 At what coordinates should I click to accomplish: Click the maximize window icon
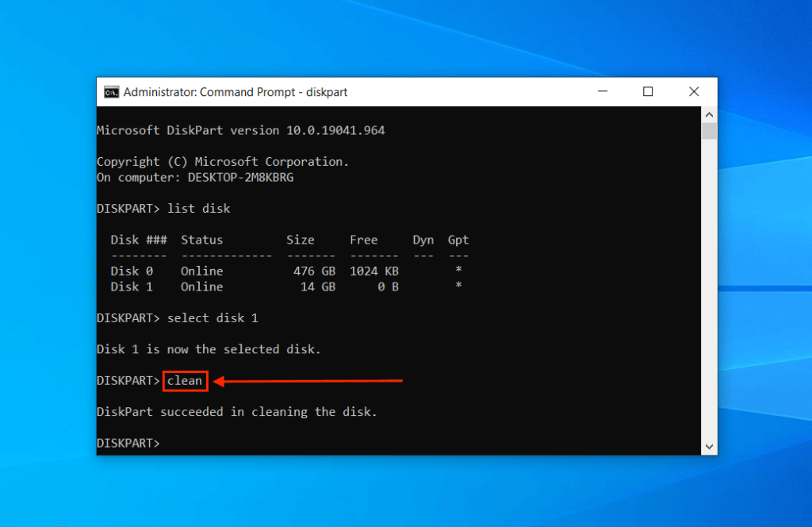click(648, 92)
